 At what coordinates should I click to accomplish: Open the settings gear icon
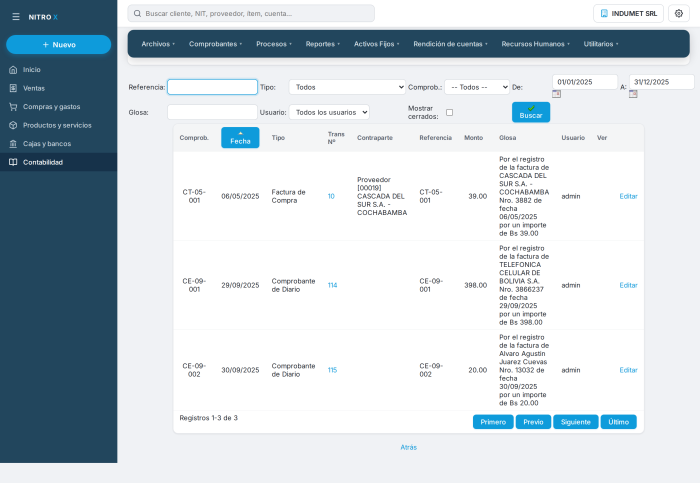click(x=679, y=13)
